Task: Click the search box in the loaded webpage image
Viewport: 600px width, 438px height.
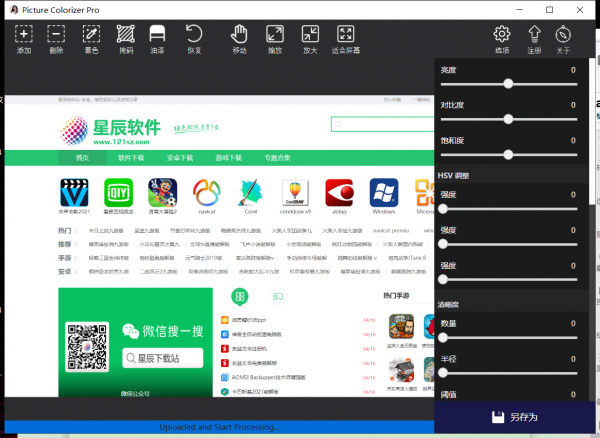Action: pos(383,124)
